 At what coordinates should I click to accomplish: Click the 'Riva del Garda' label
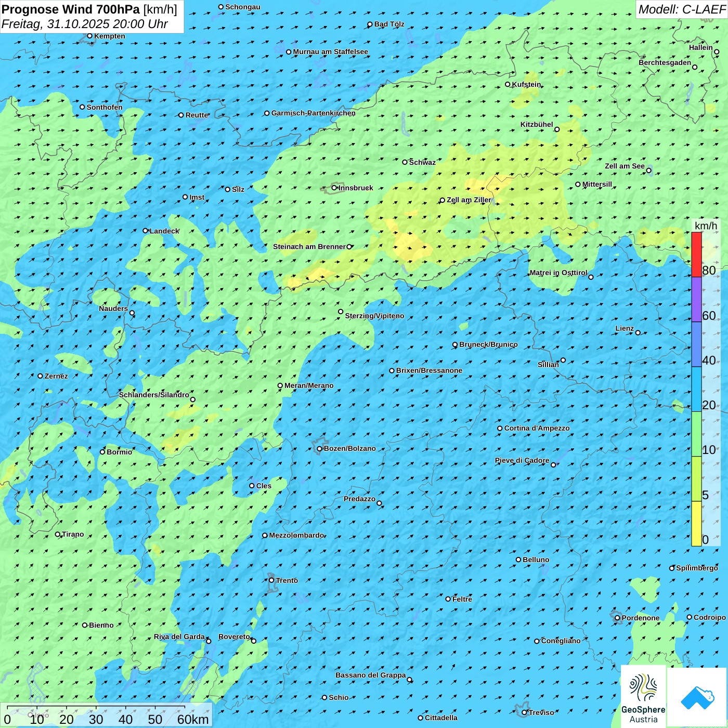[x=179, y=637]
